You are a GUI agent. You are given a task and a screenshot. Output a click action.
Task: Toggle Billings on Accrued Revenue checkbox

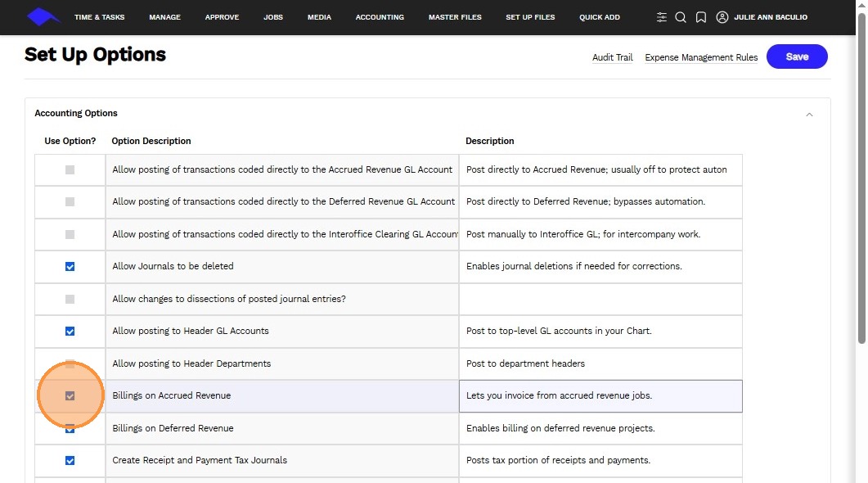tap(70, 396)
